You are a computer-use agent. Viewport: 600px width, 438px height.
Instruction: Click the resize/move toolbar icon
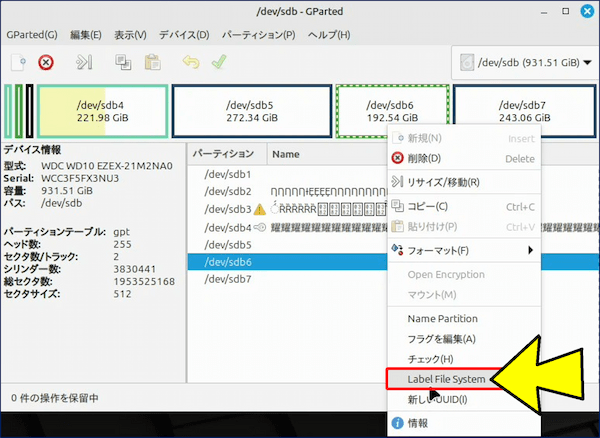coord(85,62)
